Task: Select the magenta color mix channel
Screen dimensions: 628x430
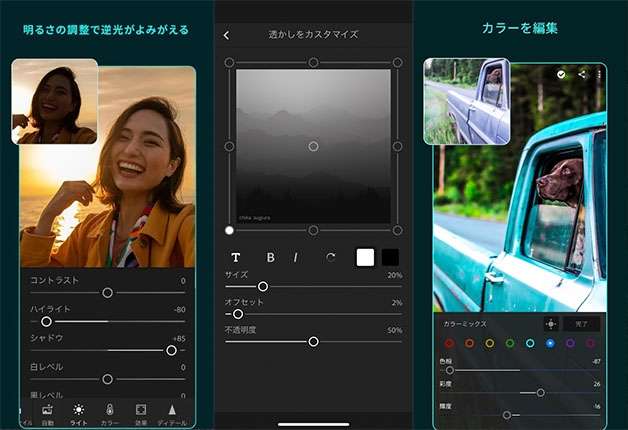Action: [x=590, y=343]
